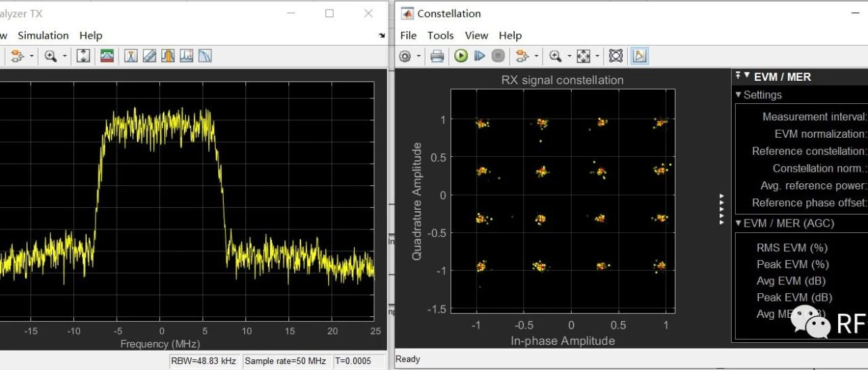Open the Simulation menu in the Spectrum Analyzer
This screenshot has width=868, height=370.
pos(43,35)
